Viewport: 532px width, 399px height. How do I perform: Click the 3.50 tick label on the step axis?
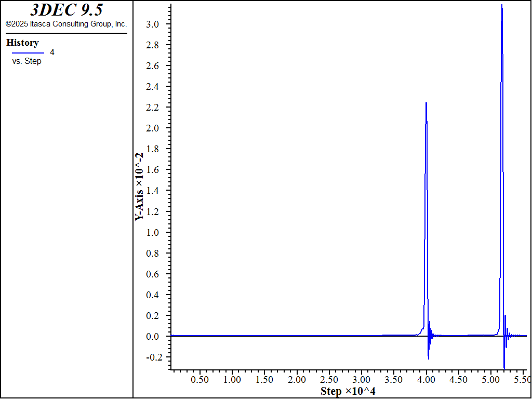[x=394, y=379]
